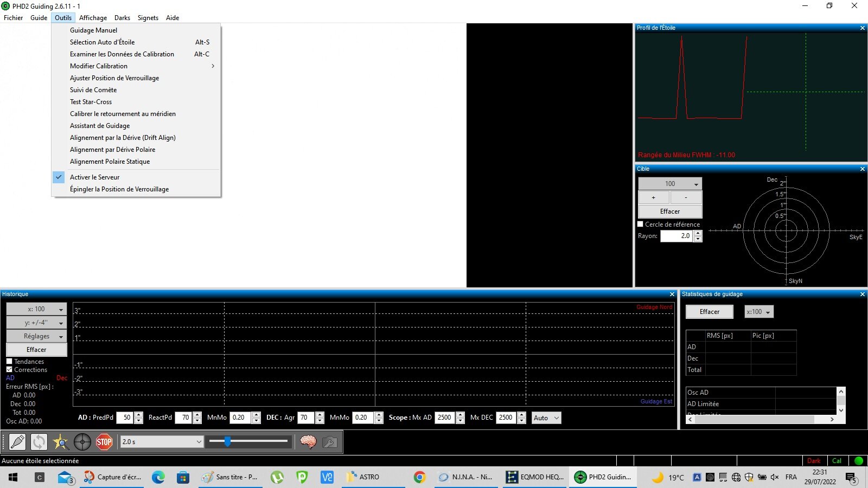The image size is (868, 488).
Task: Open the Cible panel 100 zoom dropdown
Action: point(670,184)
